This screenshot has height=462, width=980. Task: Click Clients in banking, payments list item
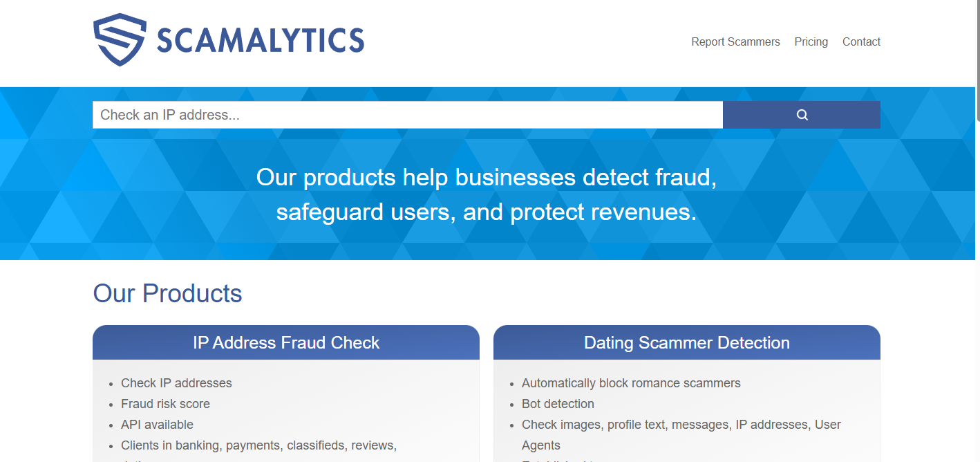click(x=258, y=445)
